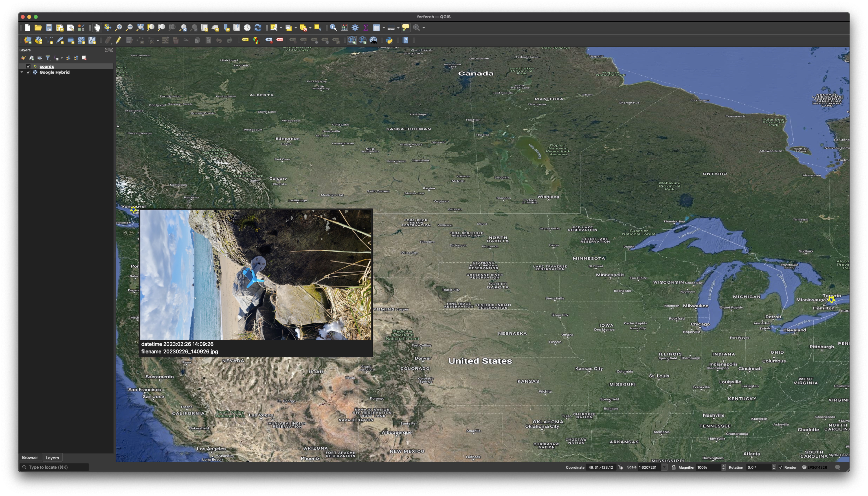This screenshot has width=868, height=496.
Task: Select the Google Hybrid layer
Action: [55, 72]
